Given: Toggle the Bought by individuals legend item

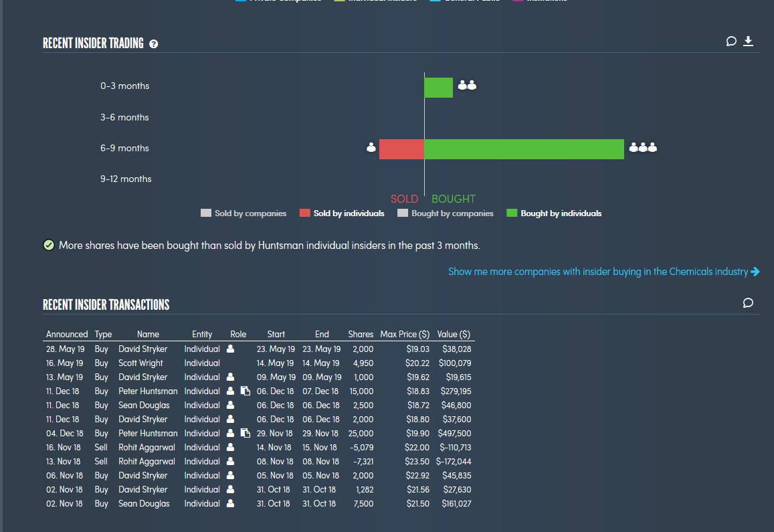Looking at the screenshot, I should [554, 213].
